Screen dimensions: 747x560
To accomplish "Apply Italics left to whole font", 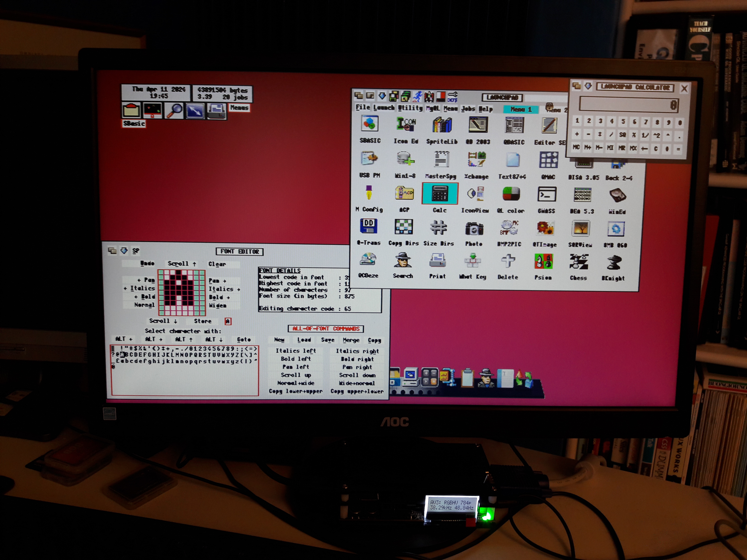I will pyautogui.click(x=296, y=351).
